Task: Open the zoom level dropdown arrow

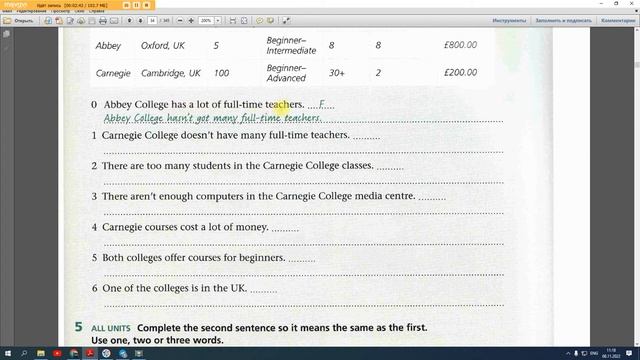Action: (x=218, y=20)
